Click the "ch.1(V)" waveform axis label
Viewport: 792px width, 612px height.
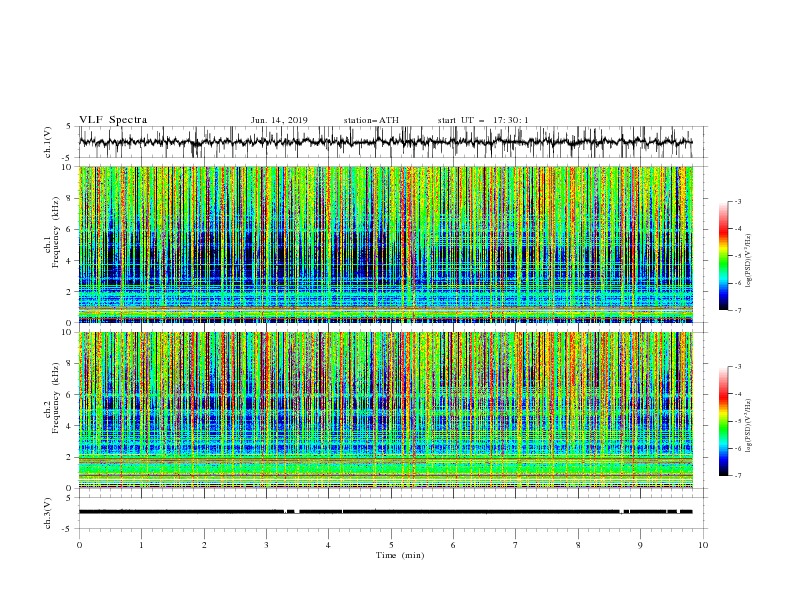click(x=48, y=142)
